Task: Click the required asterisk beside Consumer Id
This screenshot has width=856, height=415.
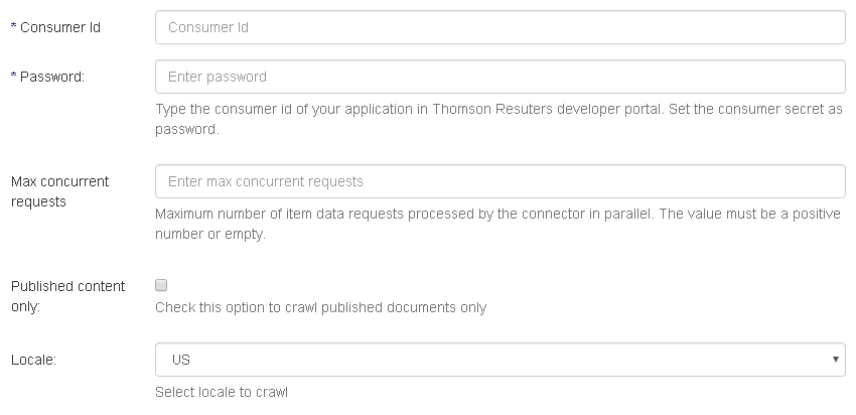Action: [13, 27]
